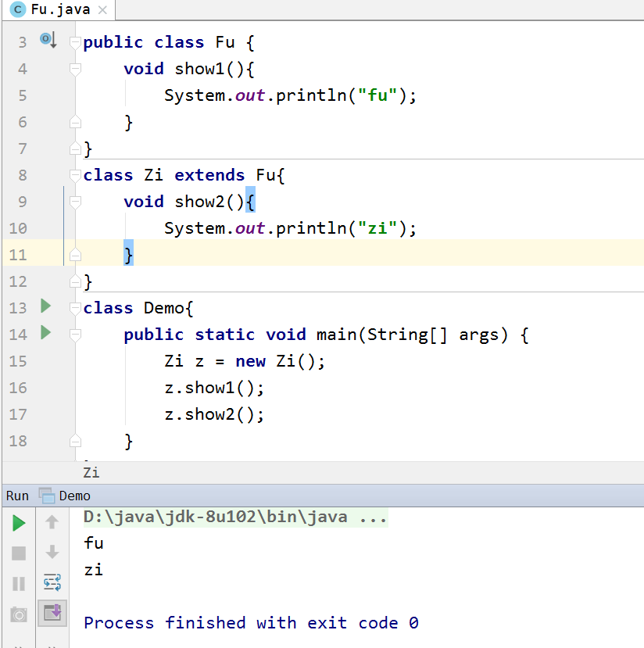Click the "zi" console output line
This screenshot has height=648, width=644.
click(x=93, y=570)
